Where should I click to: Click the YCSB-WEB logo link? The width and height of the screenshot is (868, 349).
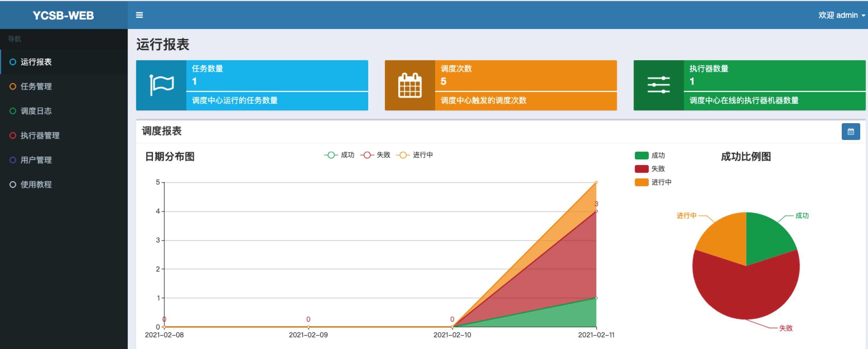pyautogui.click(x=63, y=15)
